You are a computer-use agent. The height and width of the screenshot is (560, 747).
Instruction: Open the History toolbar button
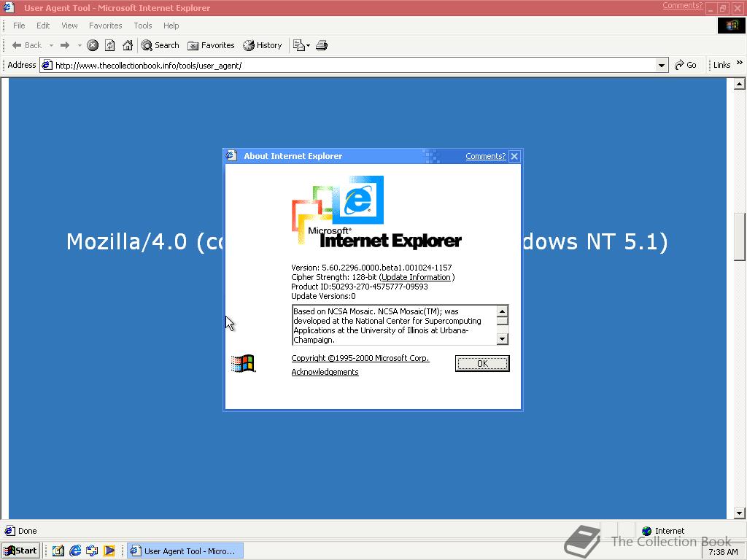click(263, 45)
